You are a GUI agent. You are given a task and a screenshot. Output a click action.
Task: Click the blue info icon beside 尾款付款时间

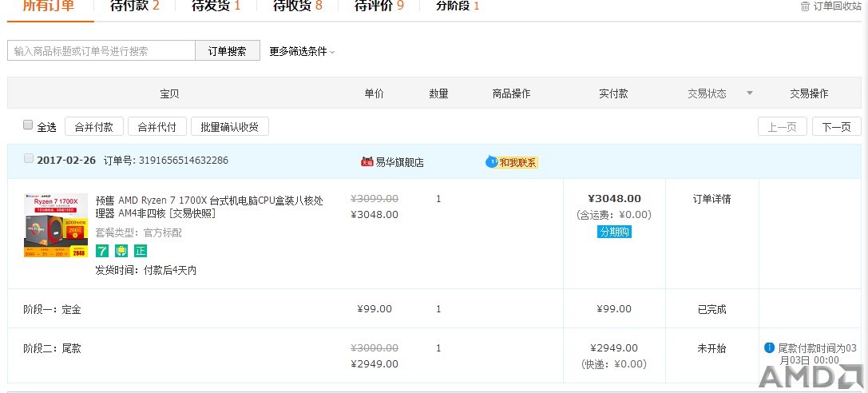pyautogui.click(x=769, y=347)
